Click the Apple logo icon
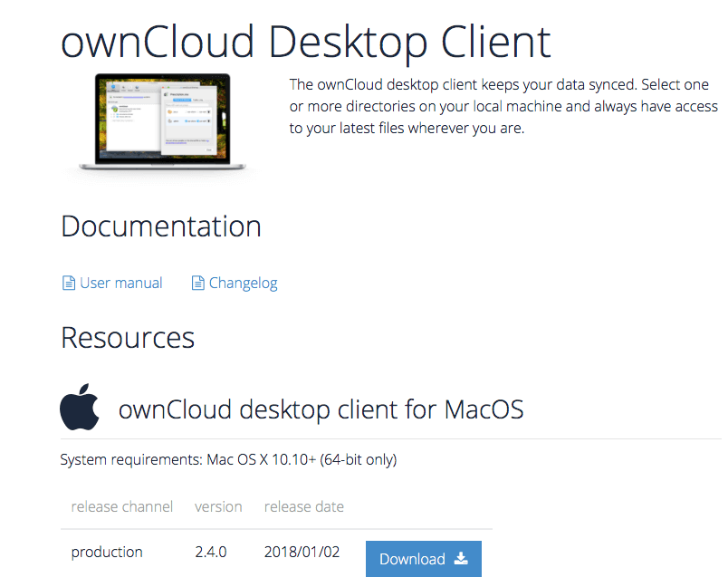 pos(80,407)
